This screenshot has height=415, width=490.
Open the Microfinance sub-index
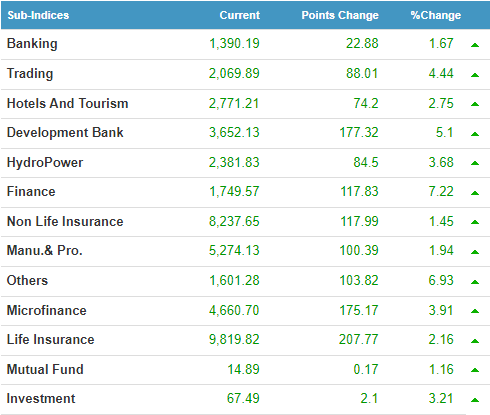(x=47, y=310)
